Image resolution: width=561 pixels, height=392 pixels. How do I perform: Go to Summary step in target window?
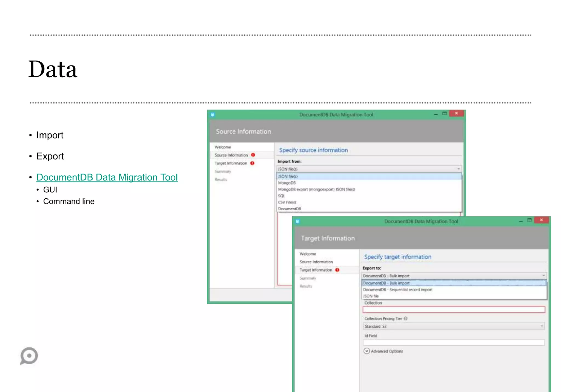308,278
